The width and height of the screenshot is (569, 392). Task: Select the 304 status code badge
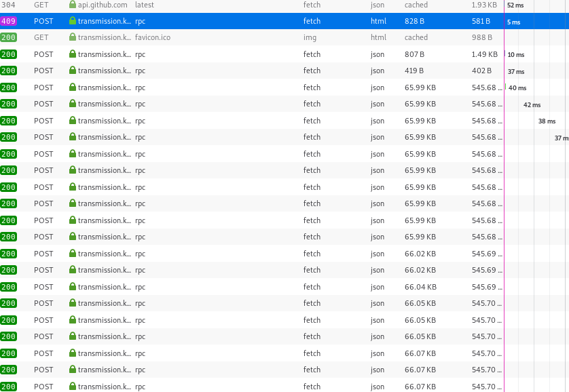click(8, 5)
